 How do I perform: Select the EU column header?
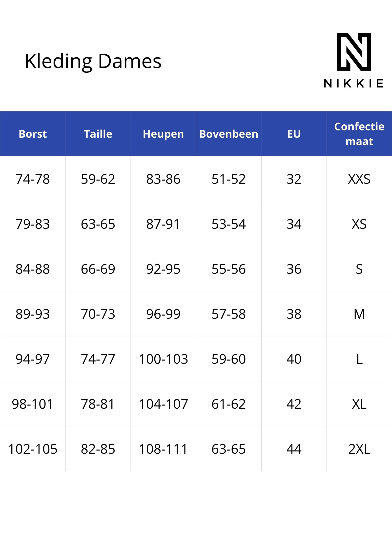click(x=294, y=134)
